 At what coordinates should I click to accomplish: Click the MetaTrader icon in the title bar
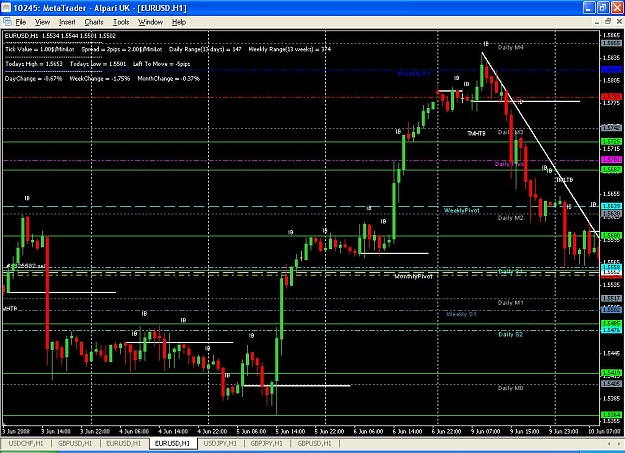click(6, 8)
